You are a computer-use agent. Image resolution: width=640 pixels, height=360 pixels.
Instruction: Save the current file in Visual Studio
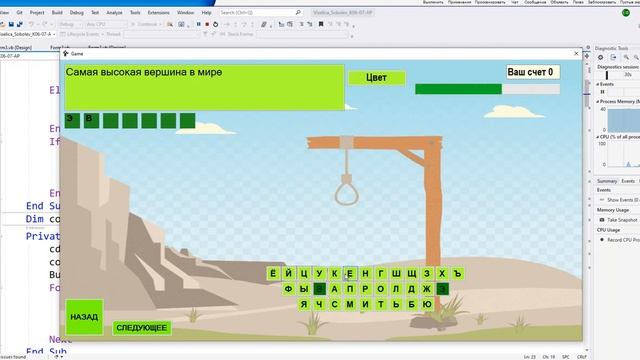click(x=11, y=24)
